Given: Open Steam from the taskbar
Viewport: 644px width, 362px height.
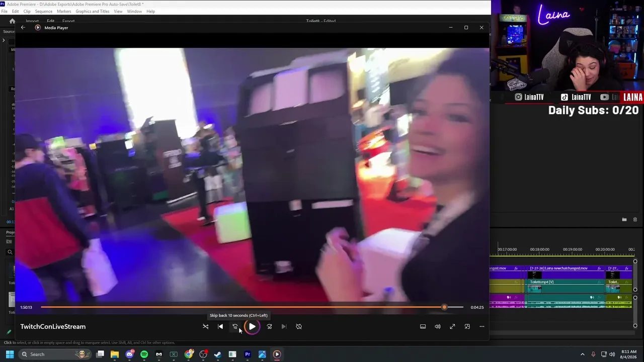Looking at the screenshot, I should pyautogui.click(x=218, y=354).
